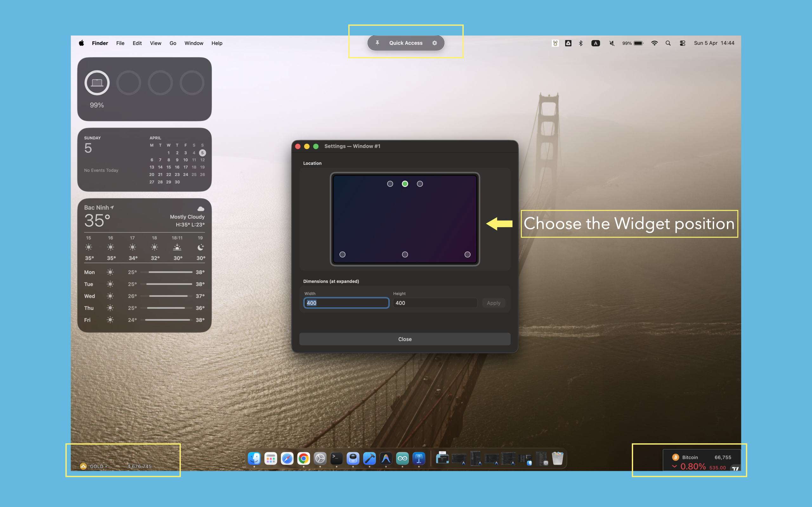Choose the bottom-center widget position
The width and height of the screenshot is (812, 507).
pos(405,254)
